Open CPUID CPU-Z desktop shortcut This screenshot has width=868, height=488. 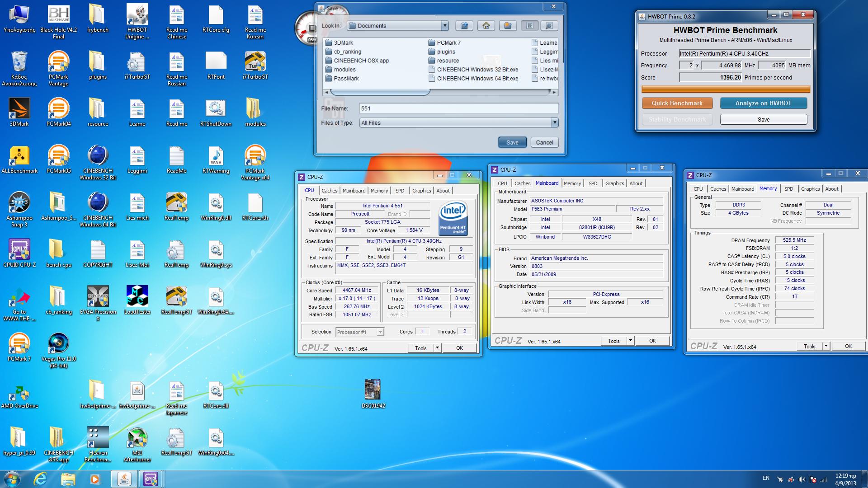tap(19, 253)
